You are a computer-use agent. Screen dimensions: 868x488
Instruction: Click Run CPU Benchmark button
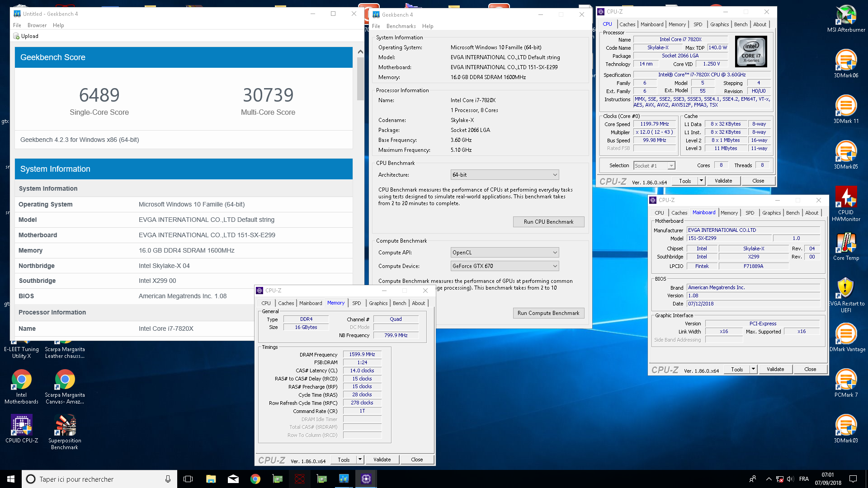pyautogui.click(x=548, y=222)
